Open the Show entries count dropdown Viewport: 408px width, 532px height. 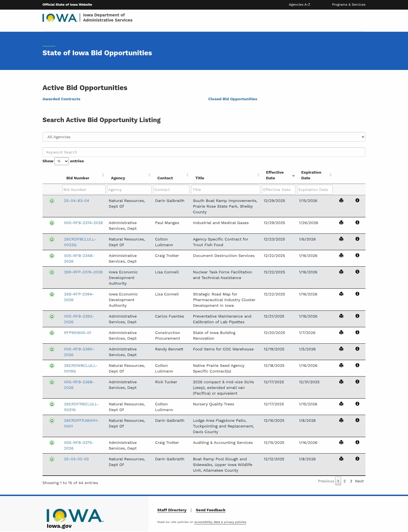click(61, 161)
